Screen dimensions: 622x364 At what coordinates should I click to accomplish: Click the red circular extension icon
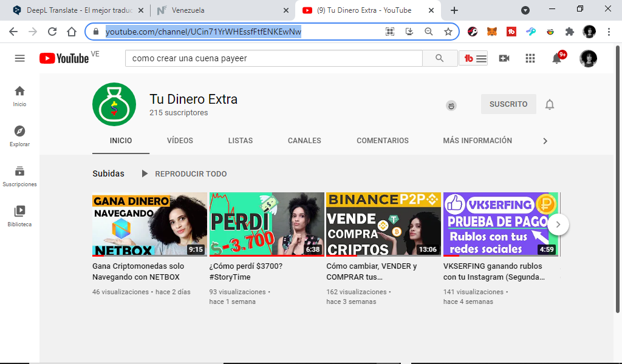(x=473, y=32)
